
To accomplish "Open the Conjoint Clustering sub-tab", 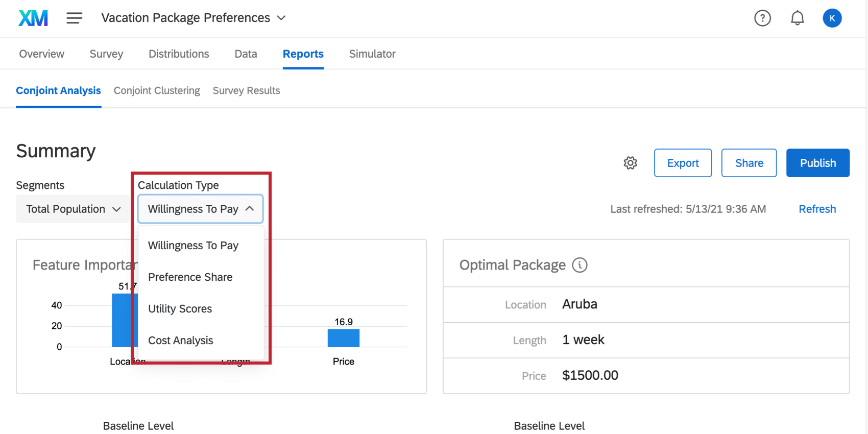I will (157, 90).
